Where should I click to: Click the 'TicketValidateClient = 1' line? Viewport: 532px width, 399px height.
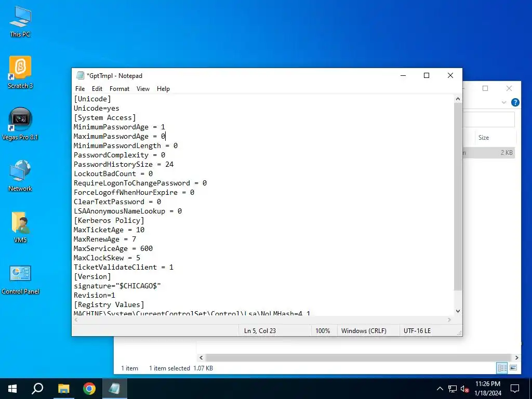pyautogui.click(x=124, y=268)
